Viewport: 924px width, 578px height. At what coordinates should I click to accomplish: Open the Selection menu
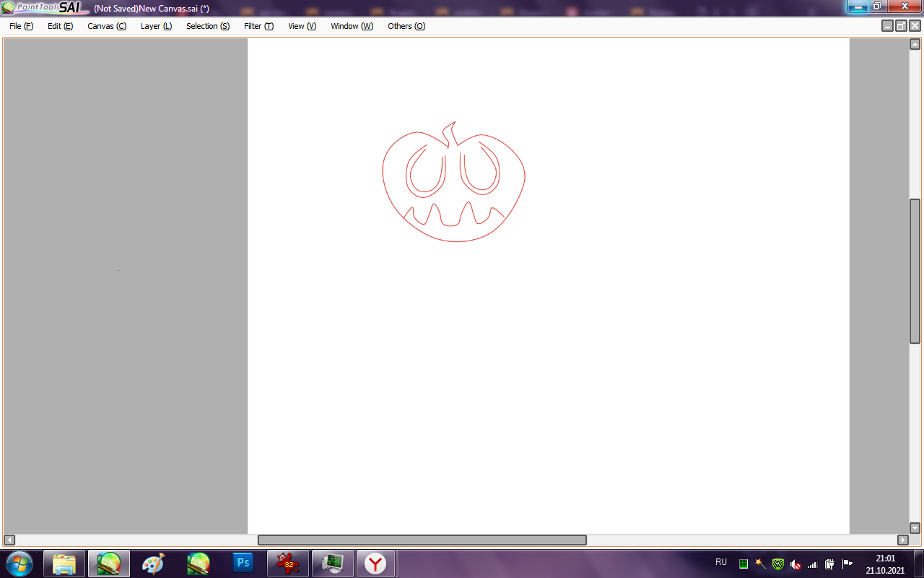(207, 26)
